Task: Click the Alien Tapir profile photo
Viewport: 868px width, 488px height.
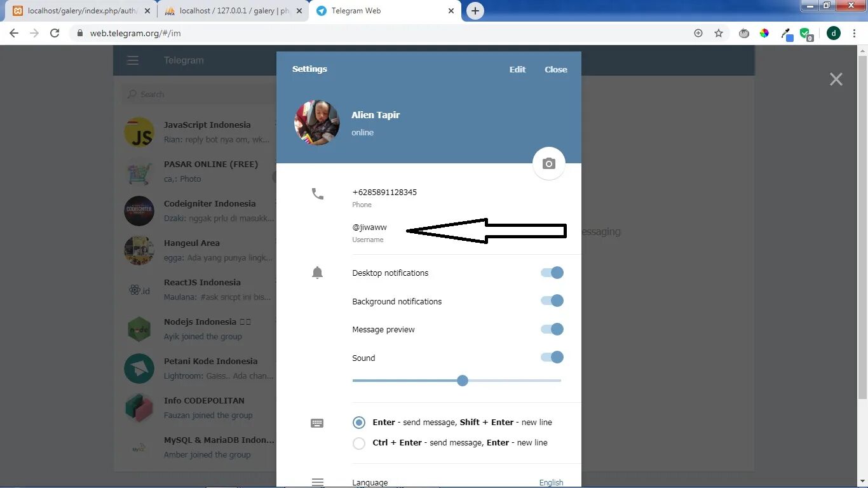Action: click(316, 123)
